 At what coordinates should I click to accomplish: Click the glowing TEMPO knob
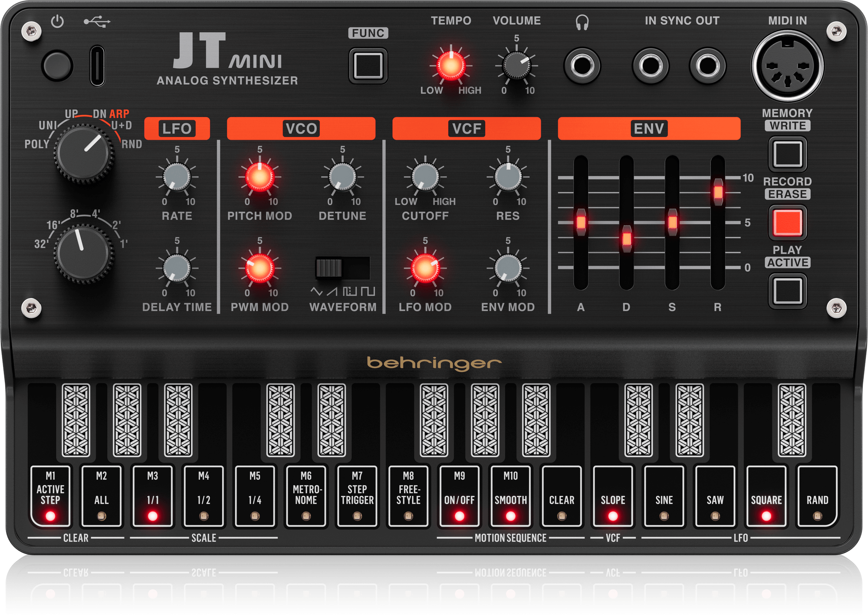(451, 66)
